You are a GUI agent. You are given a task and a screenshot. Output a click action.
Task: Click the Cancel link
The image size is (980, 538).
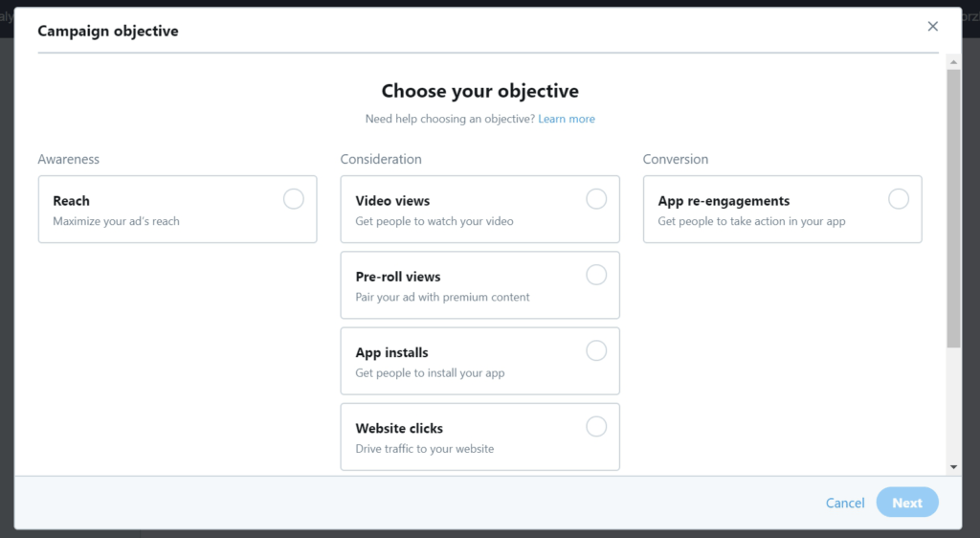pyautogui.click(x=845, y=503)
